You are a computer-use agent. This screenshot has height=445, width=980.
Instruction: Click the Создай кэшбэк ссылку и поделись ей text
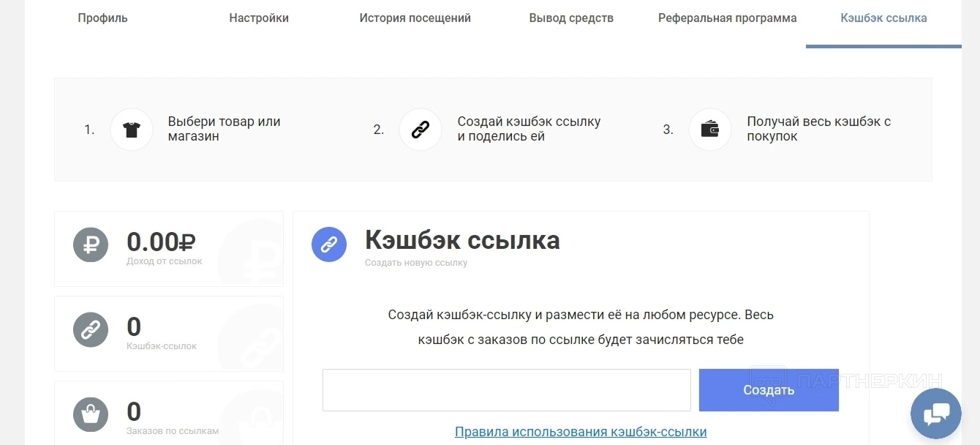(529, 129)
